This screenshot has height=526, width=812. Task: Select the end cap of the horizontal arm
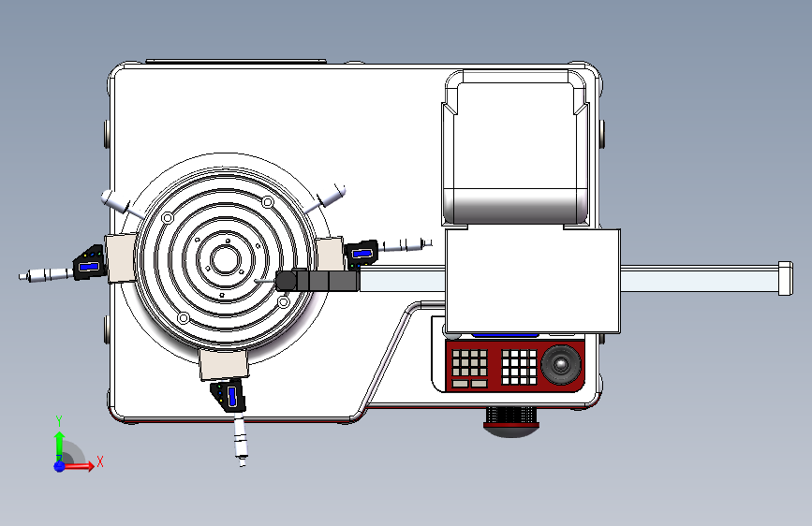point(786,279)
